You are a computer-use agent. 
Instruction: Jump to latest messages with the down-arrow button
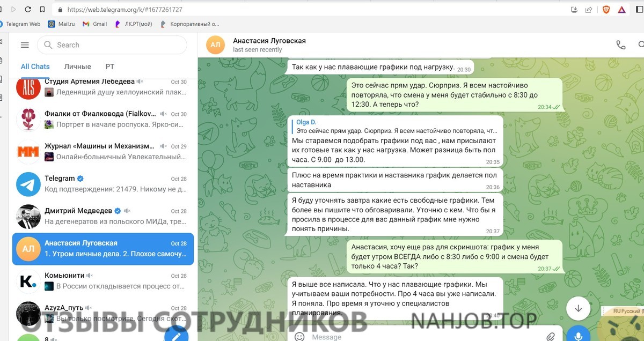click(x=579, y=308)
